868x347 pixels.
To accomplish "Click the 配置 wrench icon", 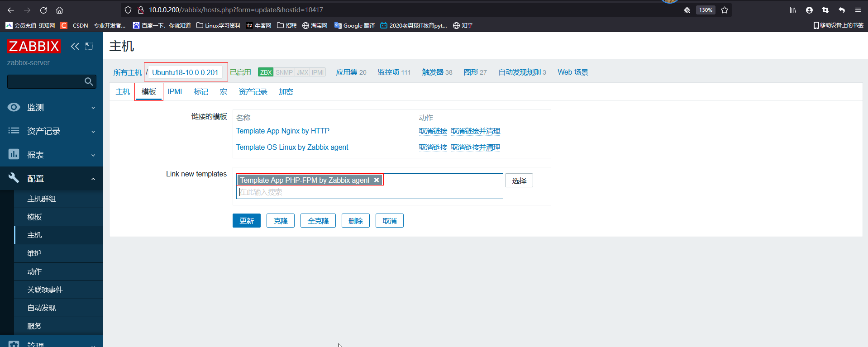I will pos(14,178).
